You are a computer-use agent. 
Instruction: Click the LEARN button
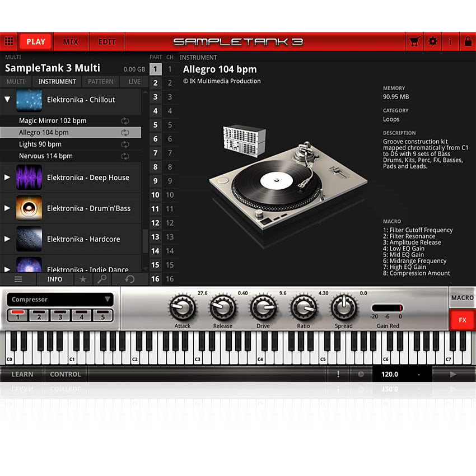tap(21, 374)
